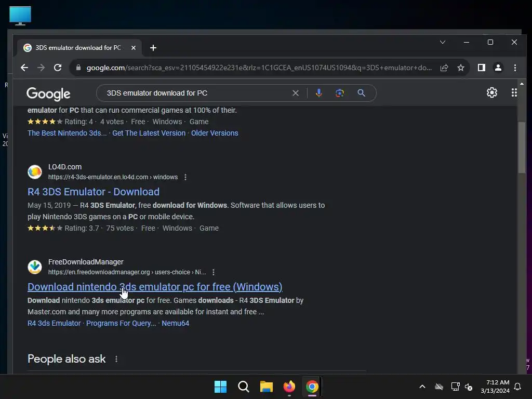Search by image with Google Lens

point(340,93)
